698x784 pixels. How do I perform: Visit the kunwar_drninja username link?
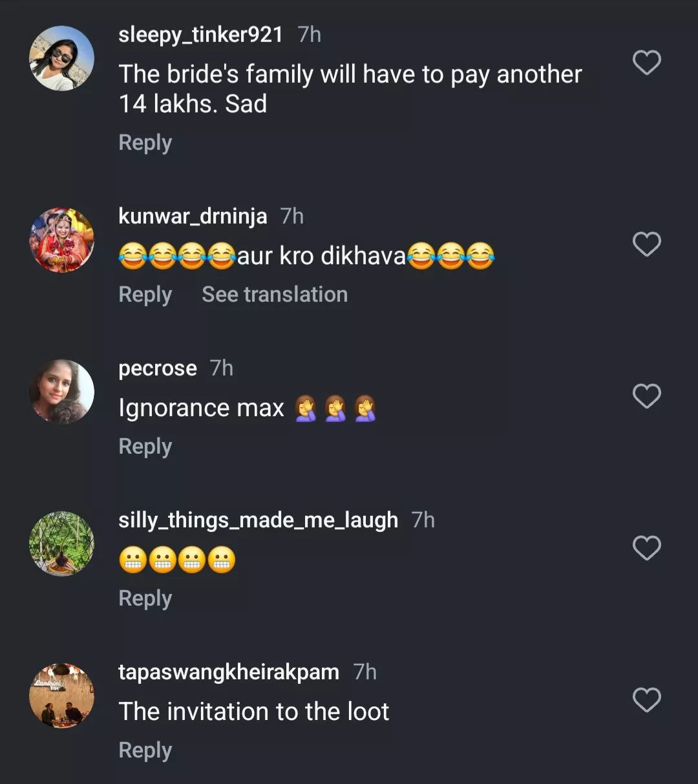tap(193, 217)
